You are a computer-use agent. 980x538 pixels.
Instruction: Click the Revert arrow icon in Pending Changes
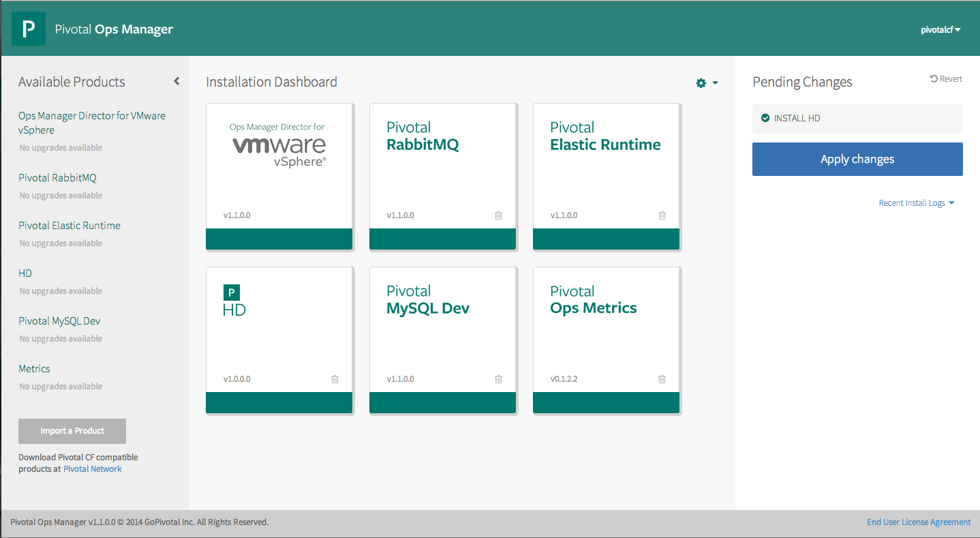click(934, 78)
